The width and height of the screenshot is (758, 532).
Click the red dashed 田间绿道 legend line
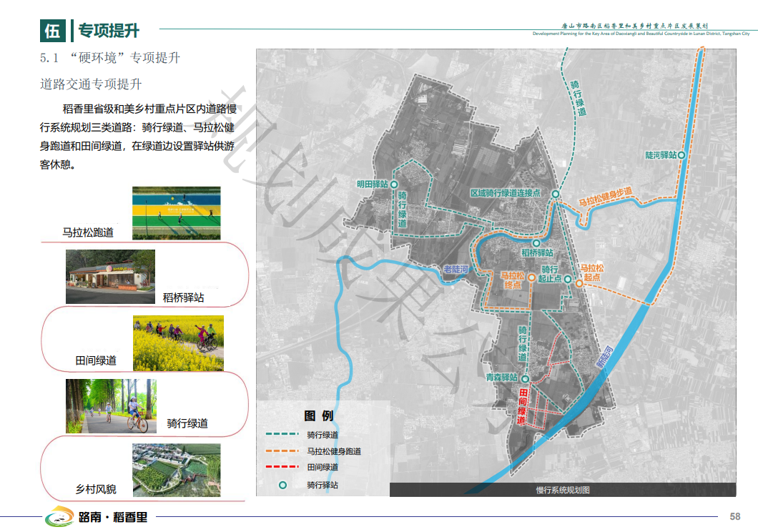pyautogui.click(x=282, y=468)
